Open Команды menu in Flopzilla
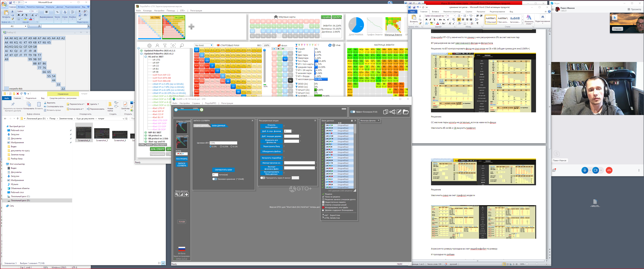This screenshot has width=644, height=269. 147,10
